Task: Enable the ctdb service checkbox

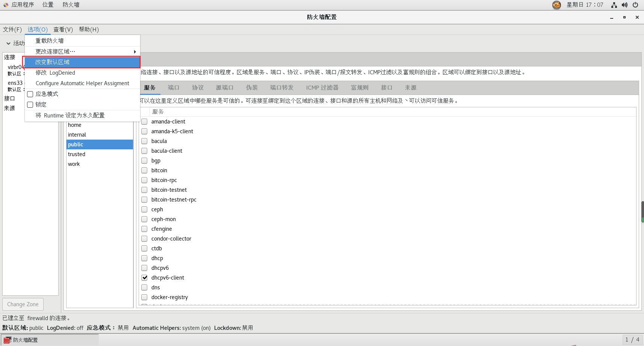Action: [x=144, y=248]
